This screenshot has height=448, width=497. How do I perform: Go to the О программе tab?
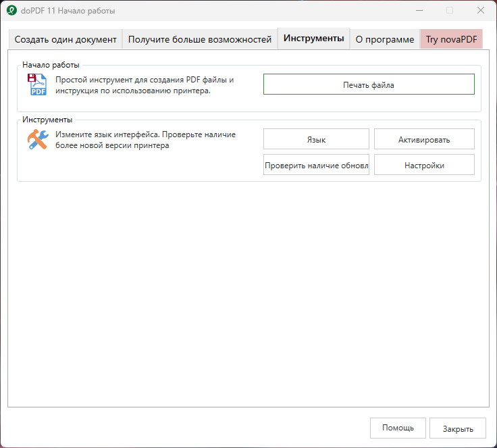coord(385,39)
